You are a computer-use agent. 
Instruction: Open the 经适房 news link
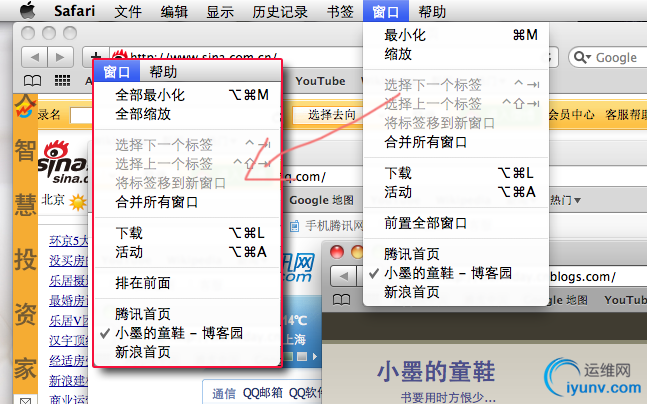(x=68, y=361)
